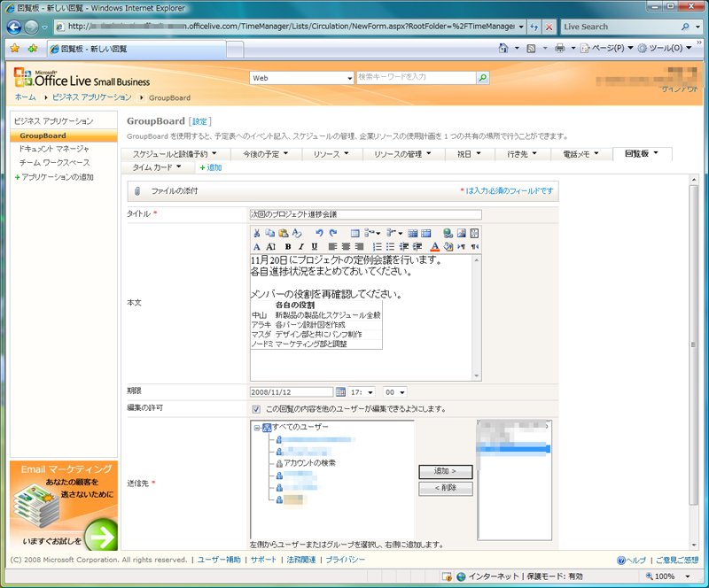The width and height of the screenshot is (709, 588).
Task: Set left-to-right text direction
Action: (461, 247)
